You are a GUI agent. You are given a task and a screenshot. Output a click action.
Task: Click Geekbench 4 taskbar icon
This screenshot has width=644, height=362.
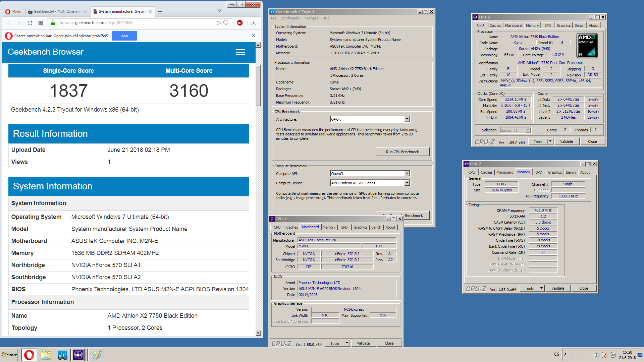pos(62,355)
